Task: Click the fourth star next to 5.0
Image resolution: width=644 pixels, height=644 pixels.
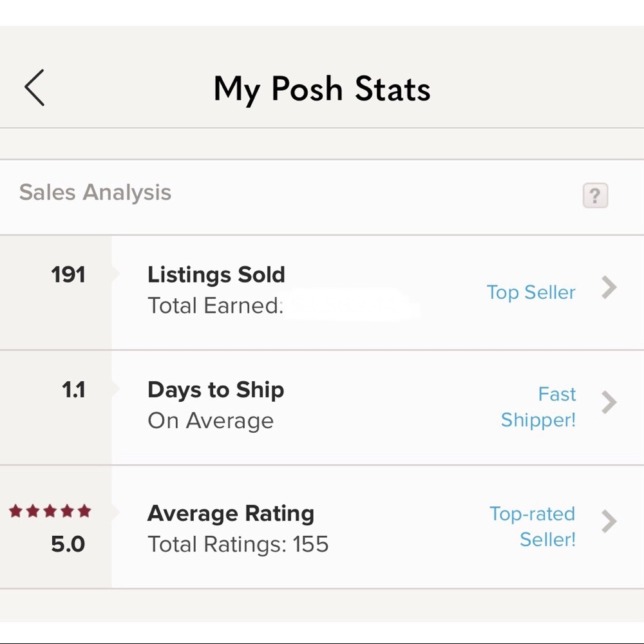Action: 66,511
